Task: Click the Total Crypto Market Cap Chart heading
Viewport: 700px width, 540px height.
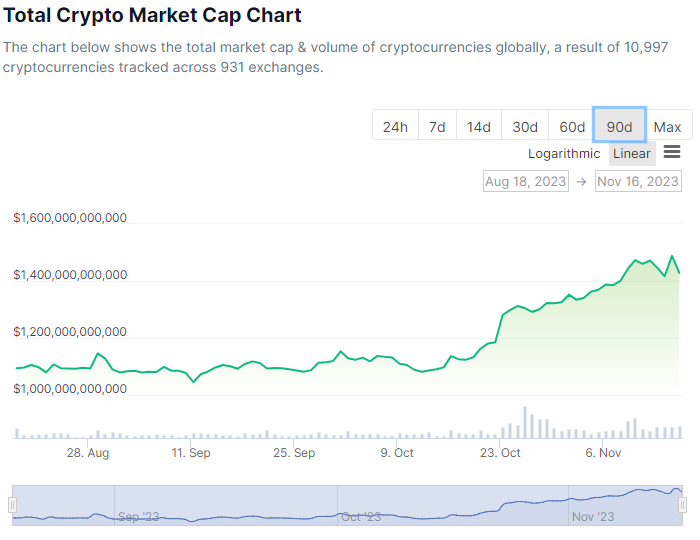Action: (152, 16)
